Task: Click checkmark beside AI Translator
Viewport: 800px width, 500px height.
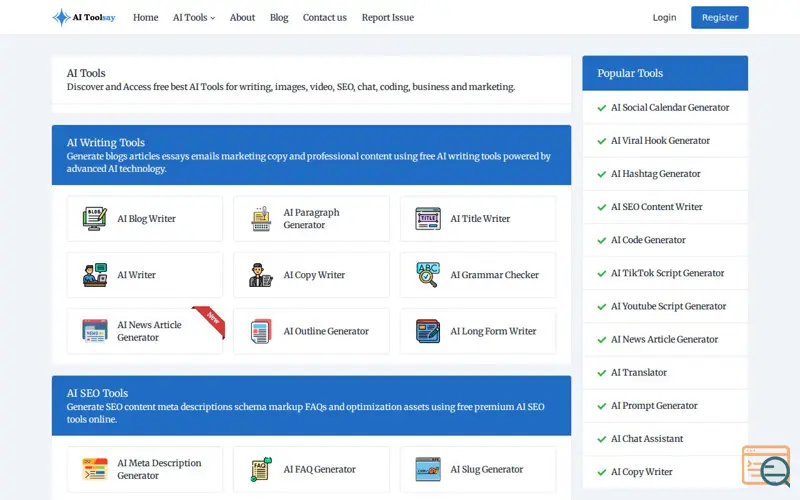Action: pyautogui.click(x=602, y=373)
